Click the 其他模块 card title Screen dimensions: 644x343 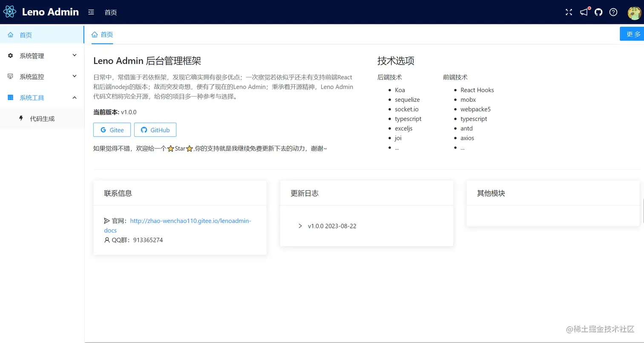pyautogui.click(x=491, y=193)
